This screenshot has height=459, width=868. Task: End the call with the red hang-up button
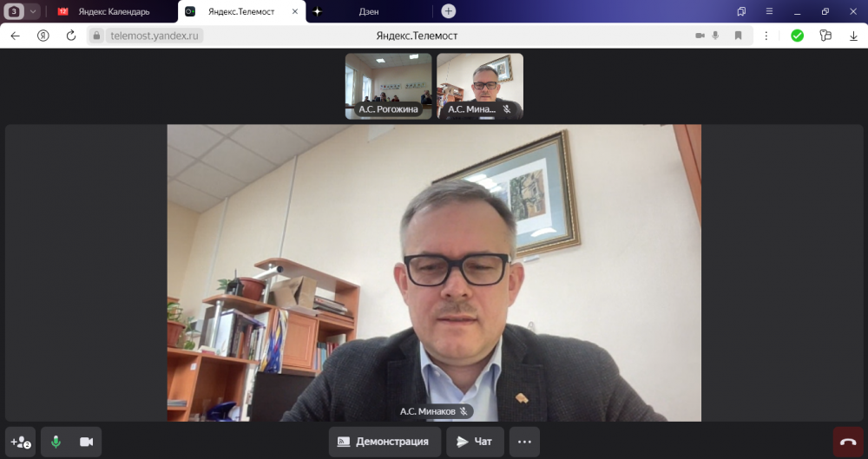click(848, 442)
